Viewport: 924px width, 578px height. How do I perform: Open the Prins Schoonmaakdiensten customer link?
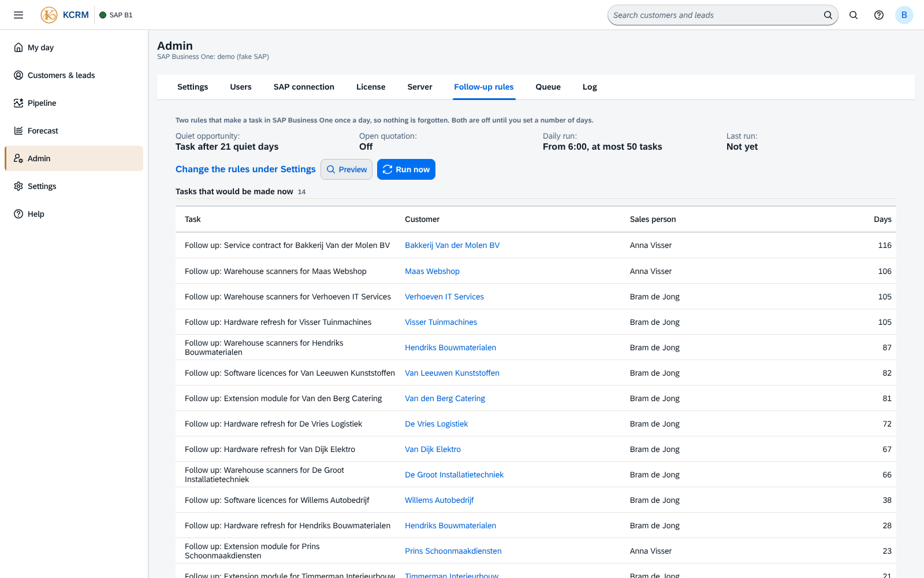pos(453,551)
